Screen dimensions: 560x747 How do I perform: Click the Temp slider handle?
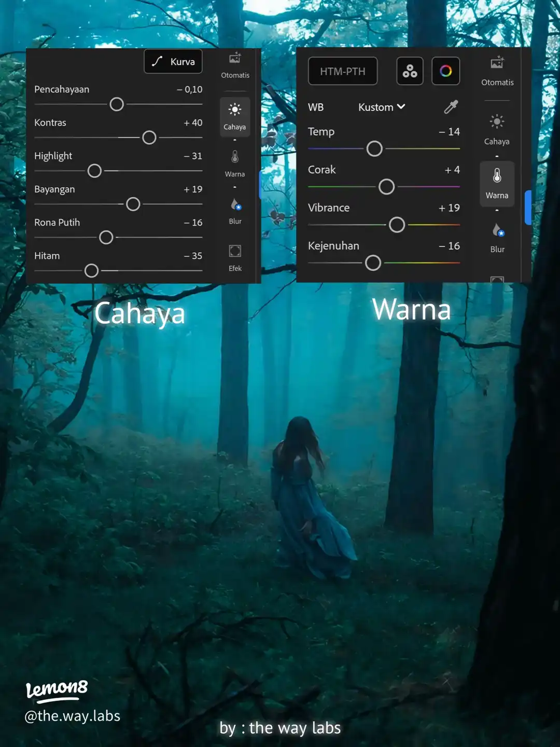click(374, 149)
